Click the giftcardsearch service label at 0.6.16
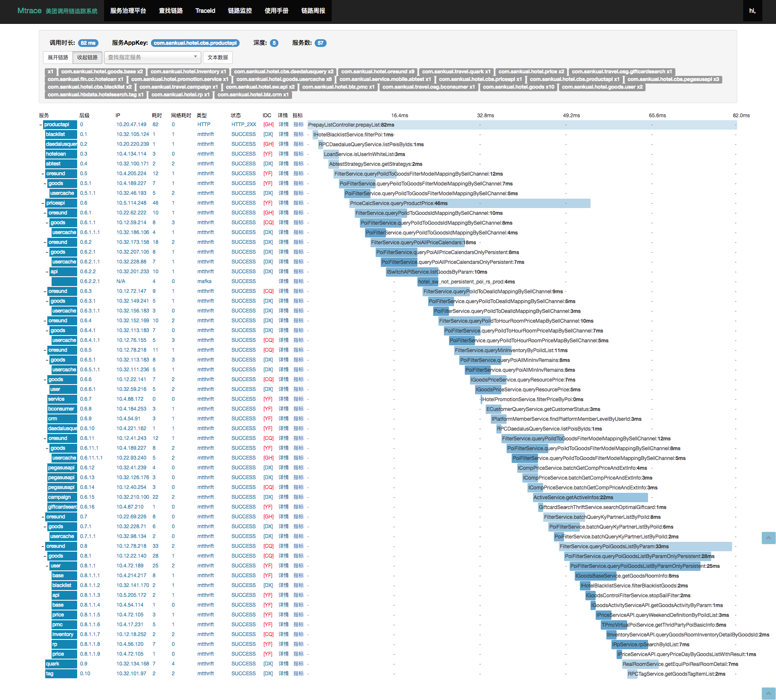Image resolution: width=776 pixels, height=700 pixels. point(62,507)
